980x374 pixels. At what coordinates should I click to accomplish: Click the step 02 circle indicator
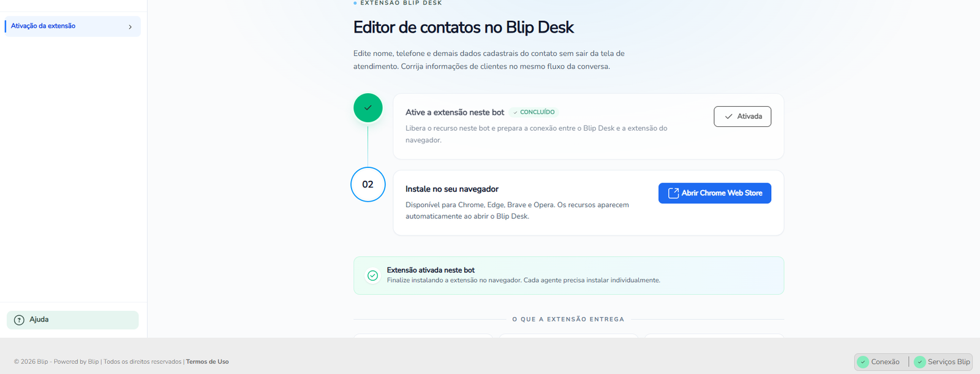(368, 185)
